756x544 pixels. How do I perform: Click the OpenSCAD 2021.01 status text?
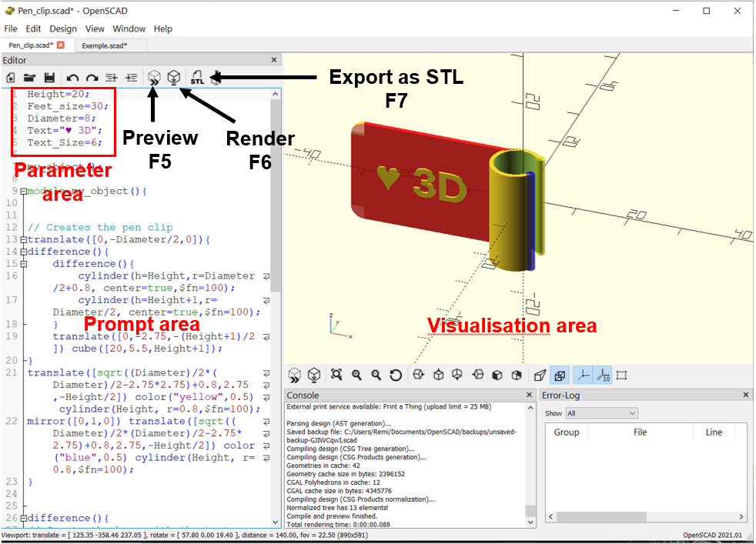[712, 535]
